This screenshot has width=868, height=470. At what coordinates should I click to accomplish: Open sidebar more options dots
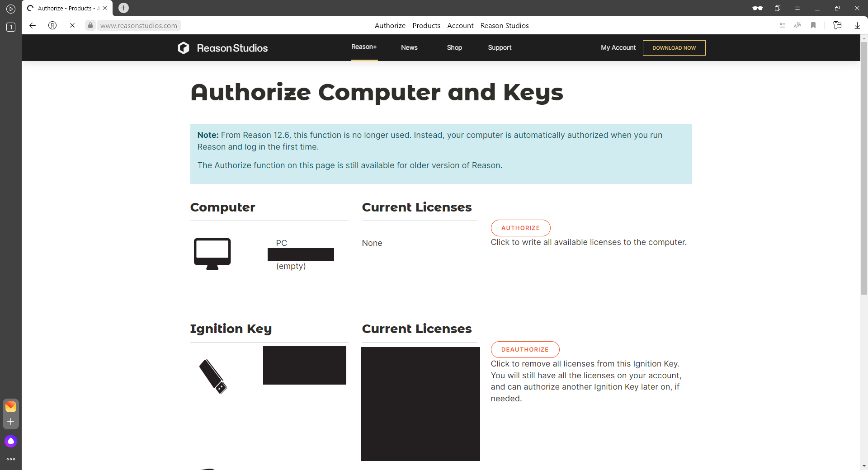coord(11,459)
